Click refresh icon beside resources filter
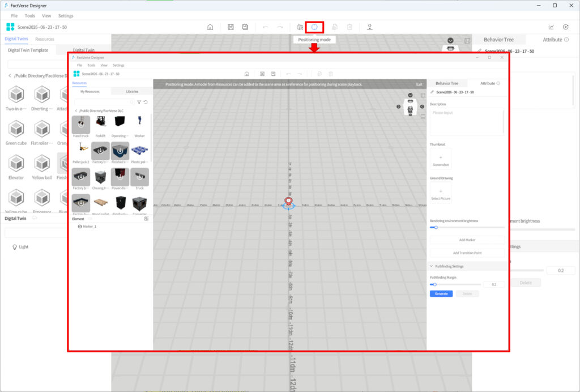The height and width of the screenshot is (392, 580). click(x=146, y=102)
